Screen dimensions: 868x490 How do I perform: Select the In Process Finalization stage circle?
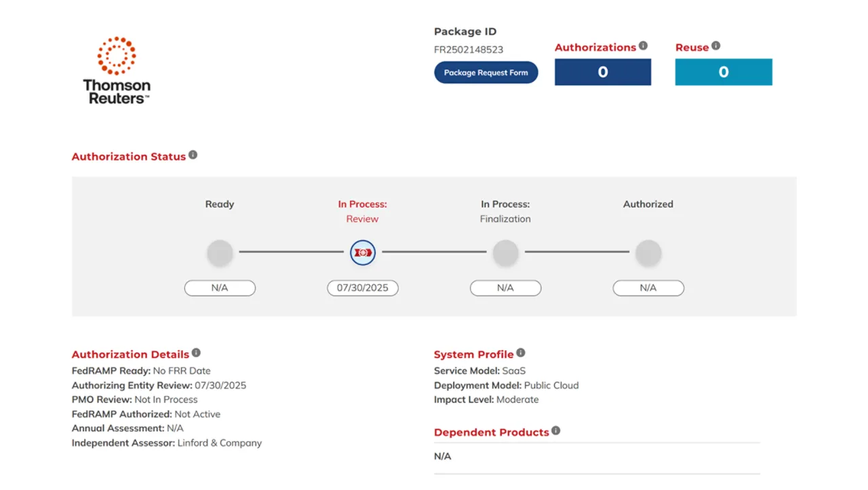tap(505, 252)
